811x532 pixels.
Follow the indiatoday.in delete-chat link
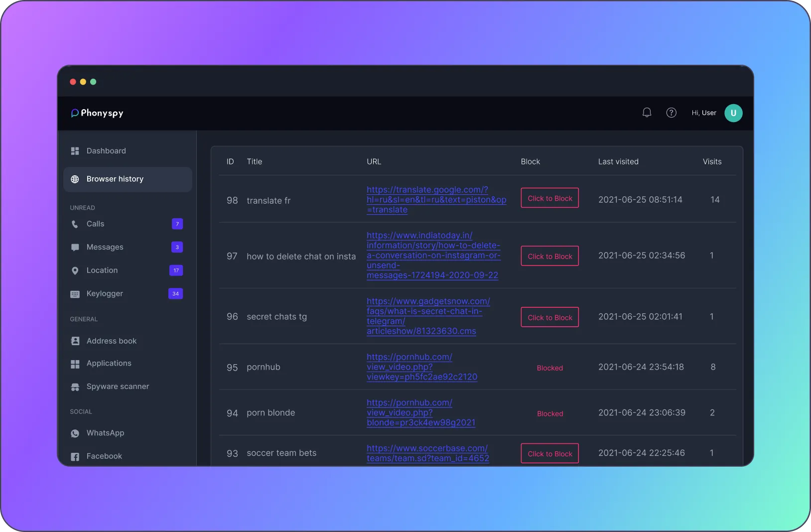pos(433,256)
